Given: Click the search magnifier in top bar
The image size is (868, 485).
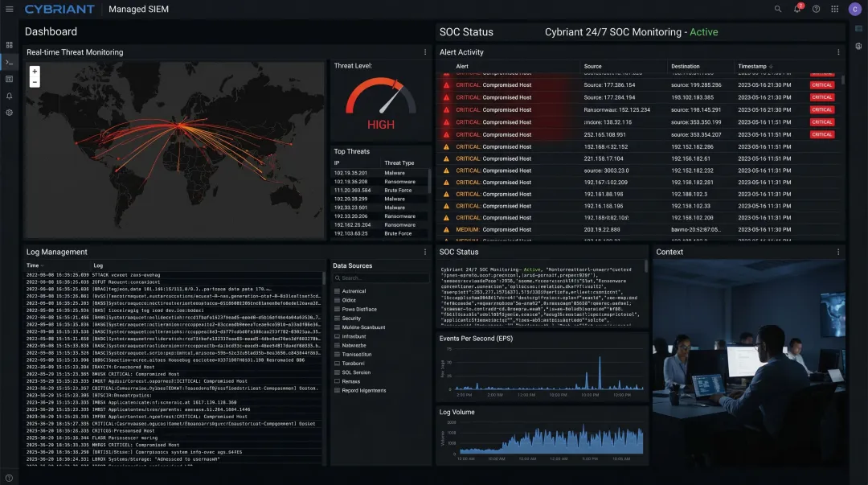Looking at the screenshot, I should (778, 9).
